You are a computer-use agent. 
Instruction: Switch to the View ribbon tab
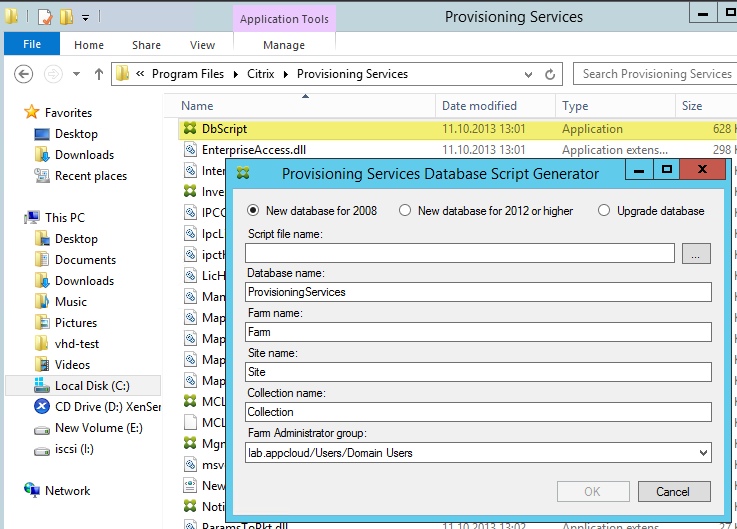point(203,45)
